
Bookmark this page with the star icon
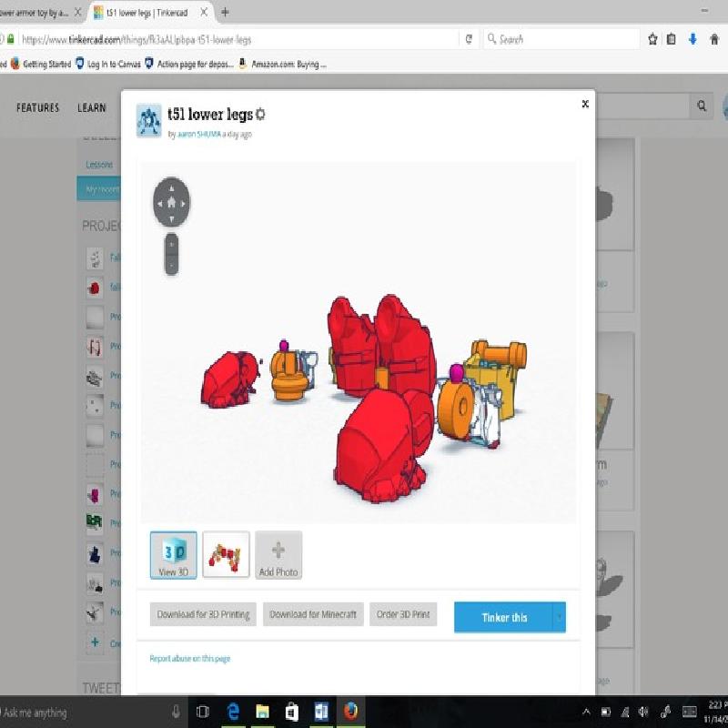[x=652, y=39]
